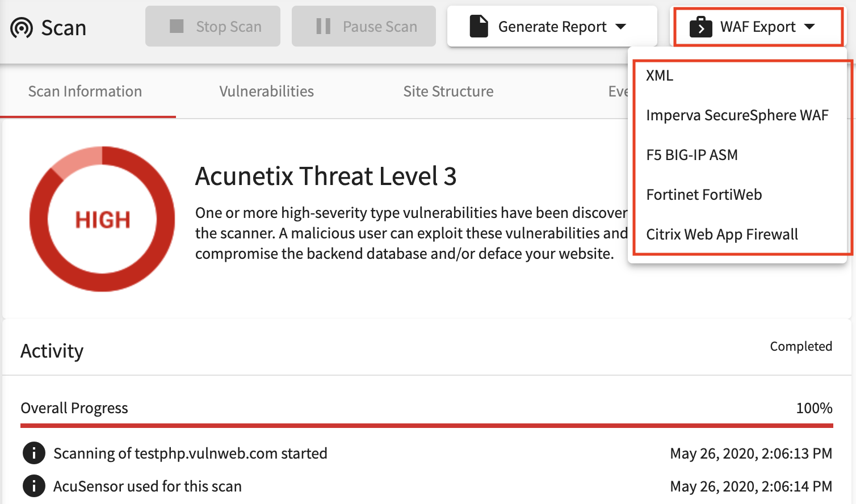
Task: Click the Pause Scan button label
Action: tap(380, 27)
